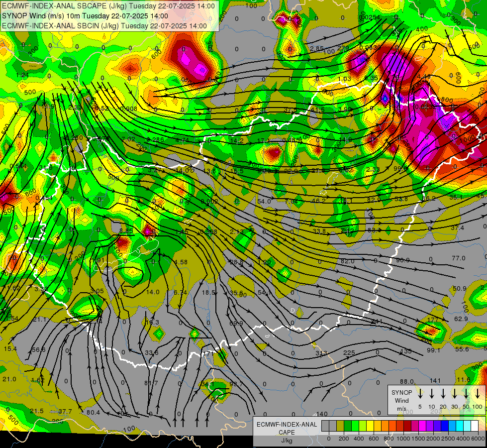Click the SBCAPE title line in the header box
This screenshot has height=448, width=487.
108,6
